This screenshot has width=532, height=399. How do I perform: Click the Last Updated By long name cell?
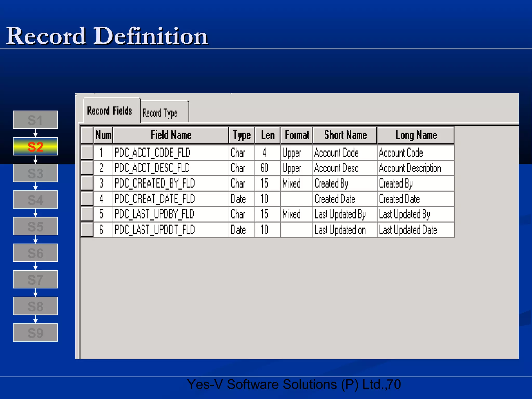(416, 214)
